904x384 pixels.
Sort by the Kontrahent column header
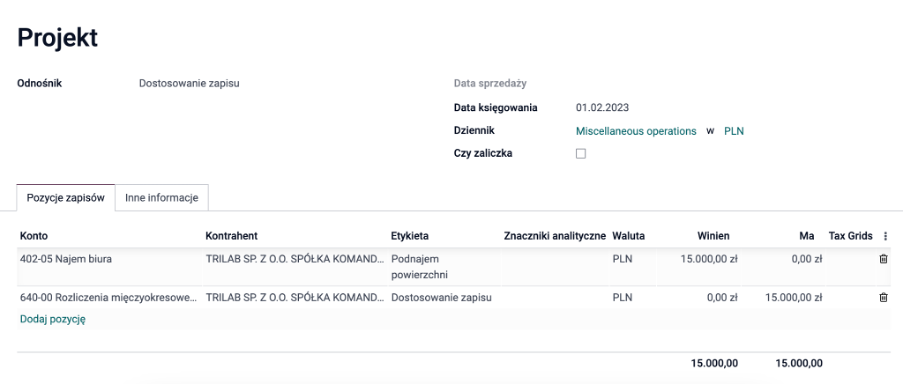coord(231,236)
